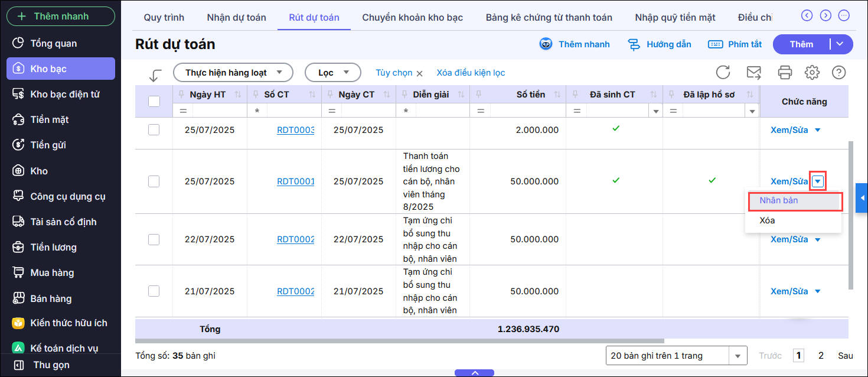This screenshot has height=377, width=868.
Task: Click the printer icon
Action: tap(785, 73)
